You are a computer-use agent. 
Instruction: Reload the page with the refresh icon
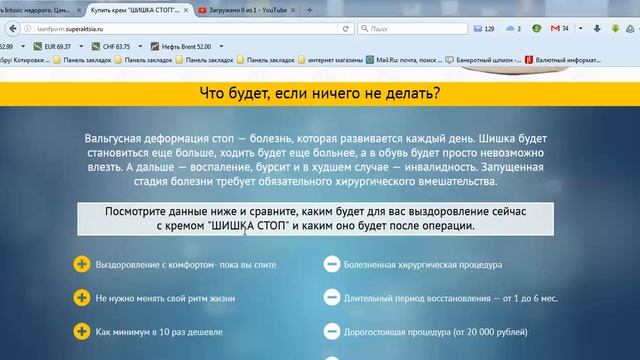click(345, 29)
